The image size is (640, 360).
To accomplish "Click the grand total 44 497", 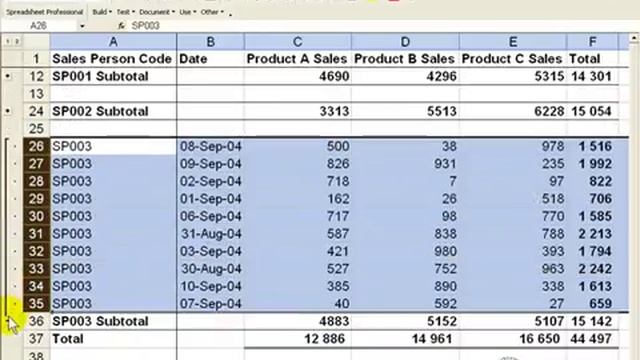I will pos(592,339).
